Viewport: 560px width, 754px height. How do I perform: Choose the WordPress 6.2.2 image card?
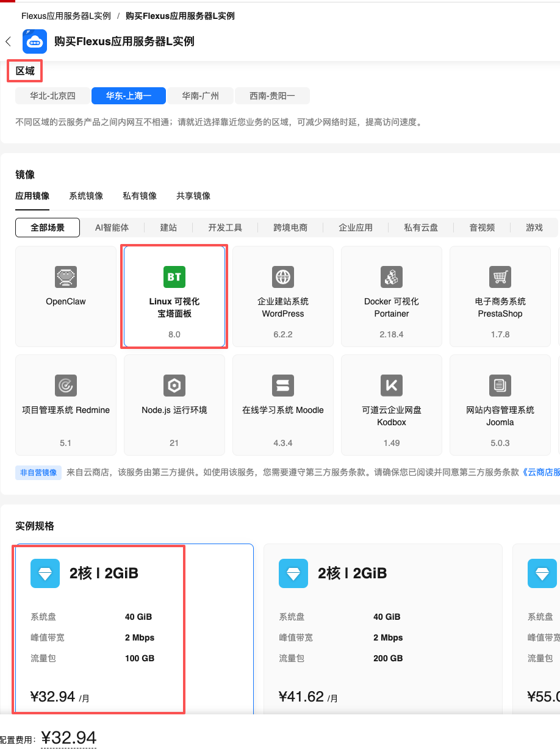pyautogui.click(x=283, y=296)
